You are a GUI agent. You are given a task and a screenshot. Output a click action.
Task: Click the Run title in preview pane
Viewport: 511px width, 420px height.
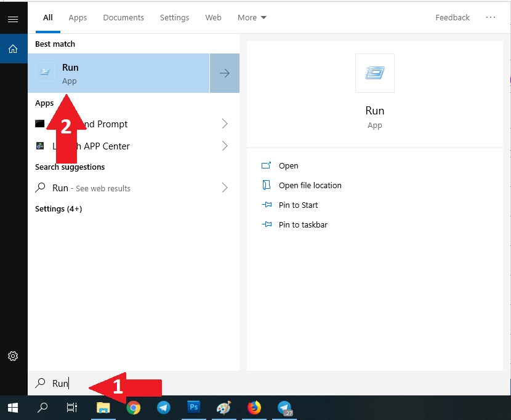375,111
